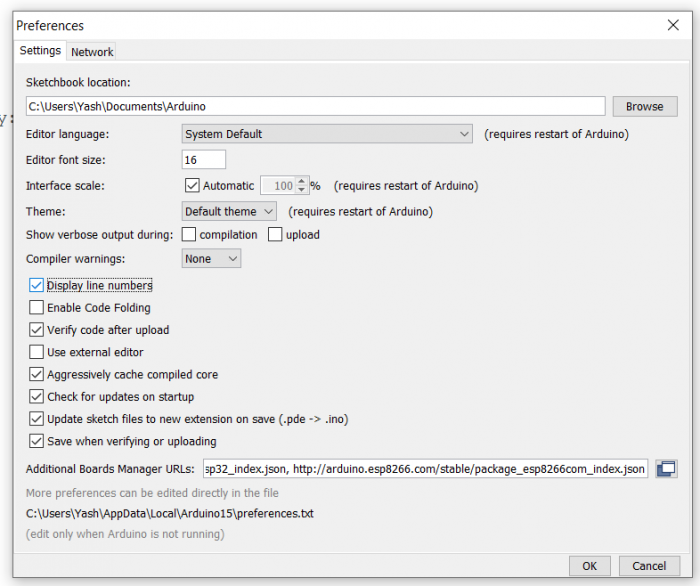The height and width of the screenshot is (586, 700).
Task: Click the Additional Boards Manager URLs field
Action: [425, 469]
